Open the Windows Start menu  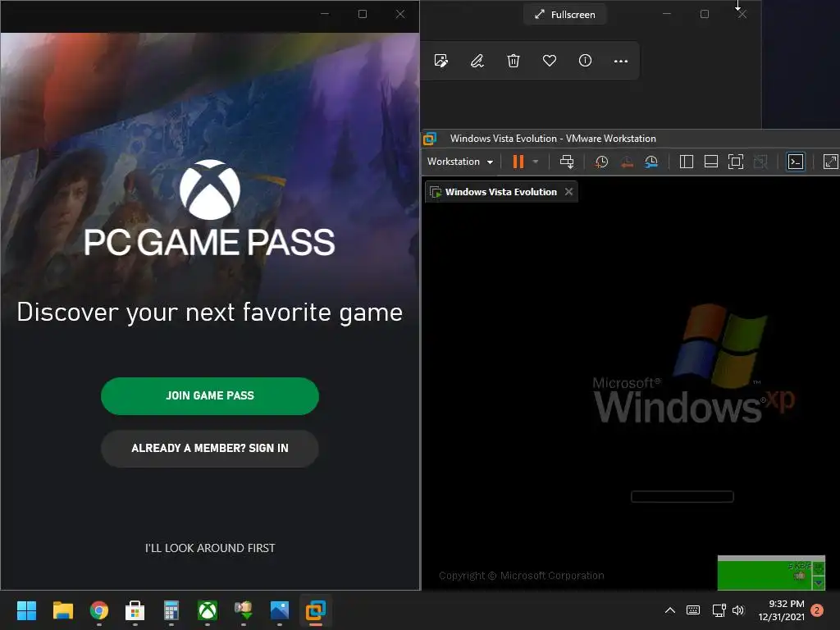tap(26, 610)
